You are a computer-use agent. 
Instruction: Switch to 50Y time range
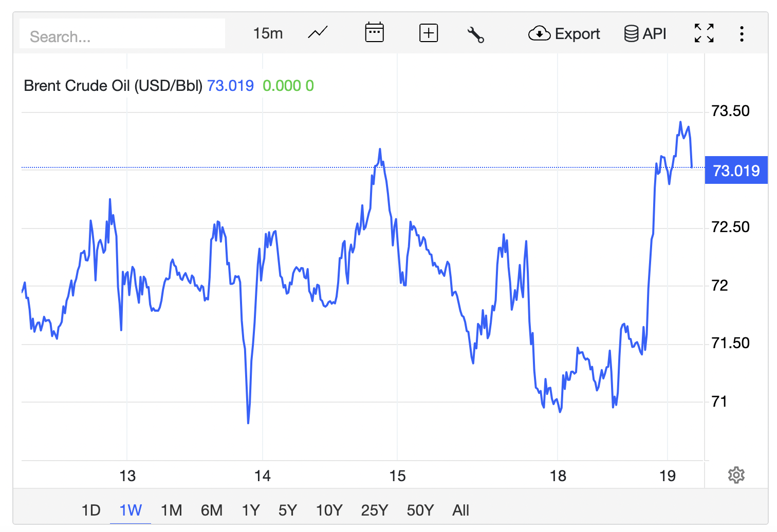tap(420, 510)
